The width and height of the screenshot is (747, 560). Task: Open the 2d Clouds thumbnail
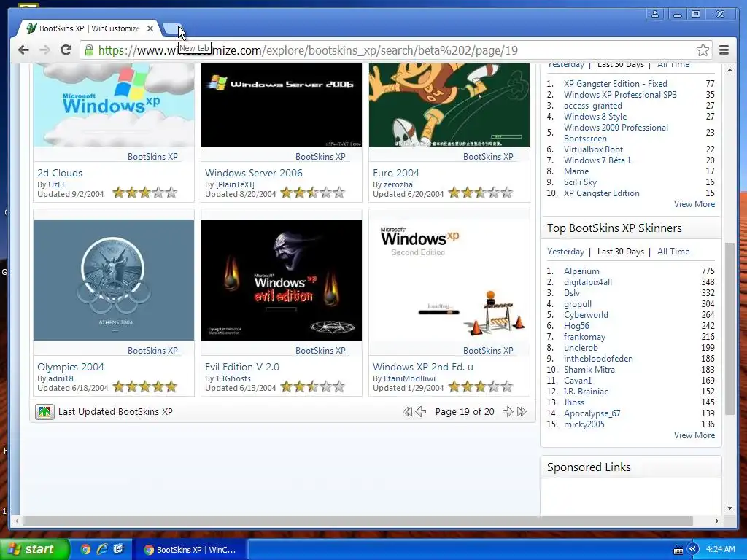pyautogui.click(x=114, y=105)
